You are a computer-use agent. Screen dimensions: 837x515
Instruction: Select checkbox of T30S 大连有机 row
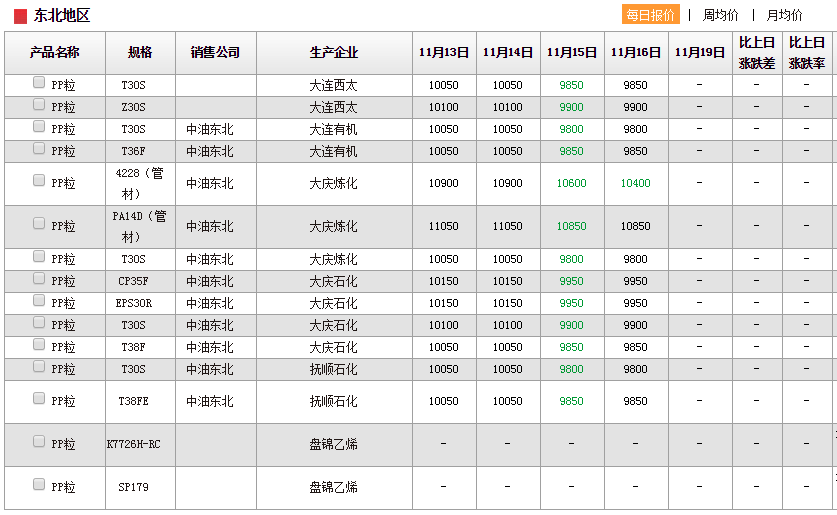38,126
